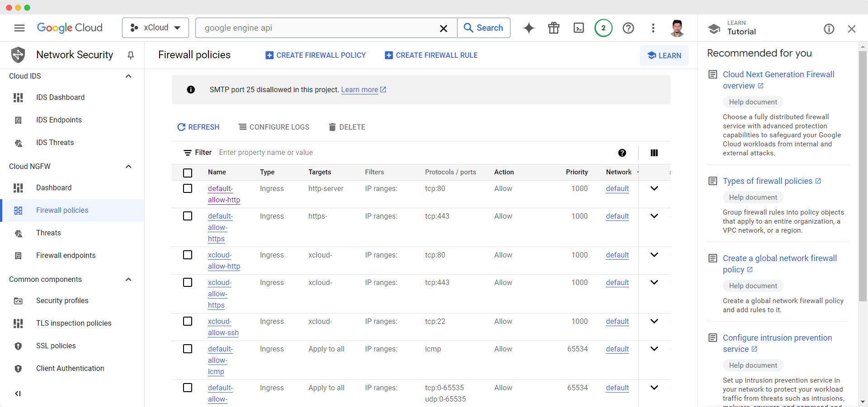868x407 pixels.
Task: Click the filter properties input field
Action: click(316, 152)
